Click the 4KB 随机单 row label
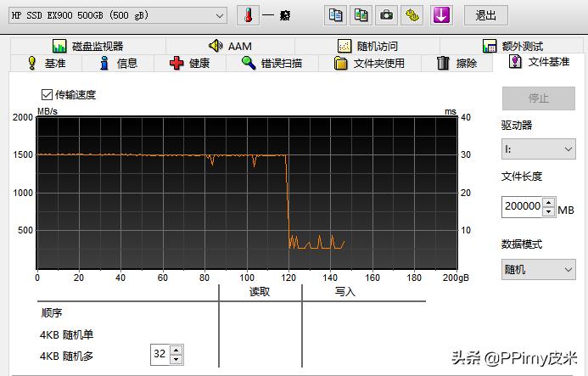The image size is (588, 376). pyautogui.click(x=66, y=334)
